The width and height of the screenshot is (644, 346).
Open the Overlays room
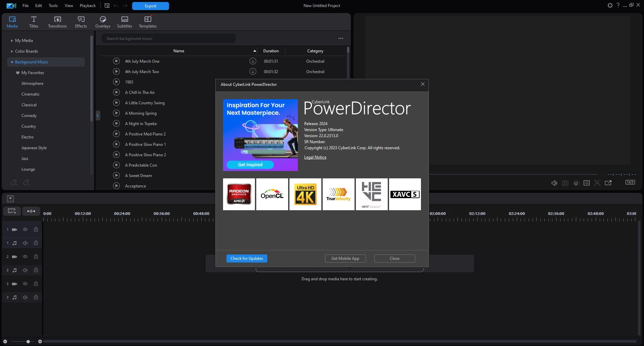(x=103, y=22)
